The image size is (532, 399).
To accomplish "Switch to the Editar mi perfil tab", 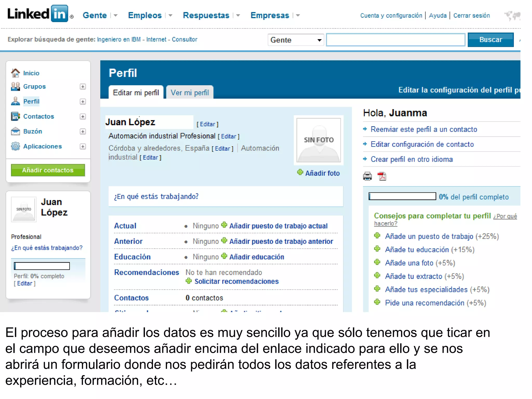I will coord(136,92).
